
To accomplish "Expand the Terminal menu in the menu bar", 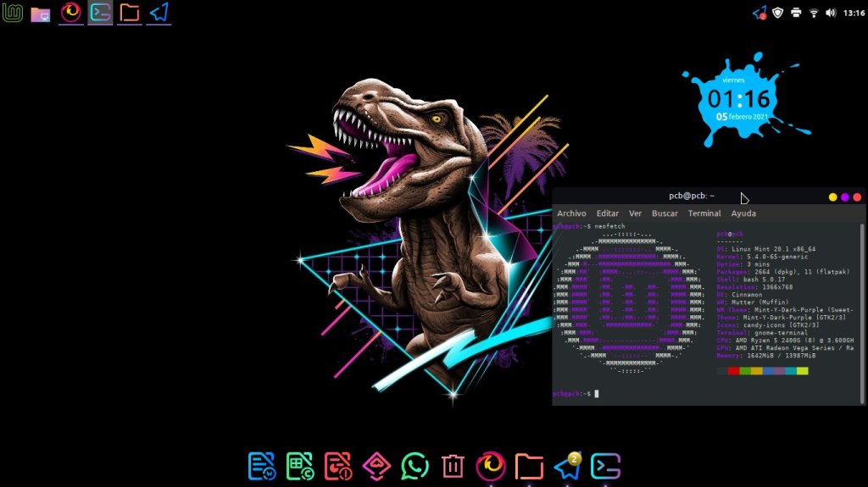I will (704, 213).
